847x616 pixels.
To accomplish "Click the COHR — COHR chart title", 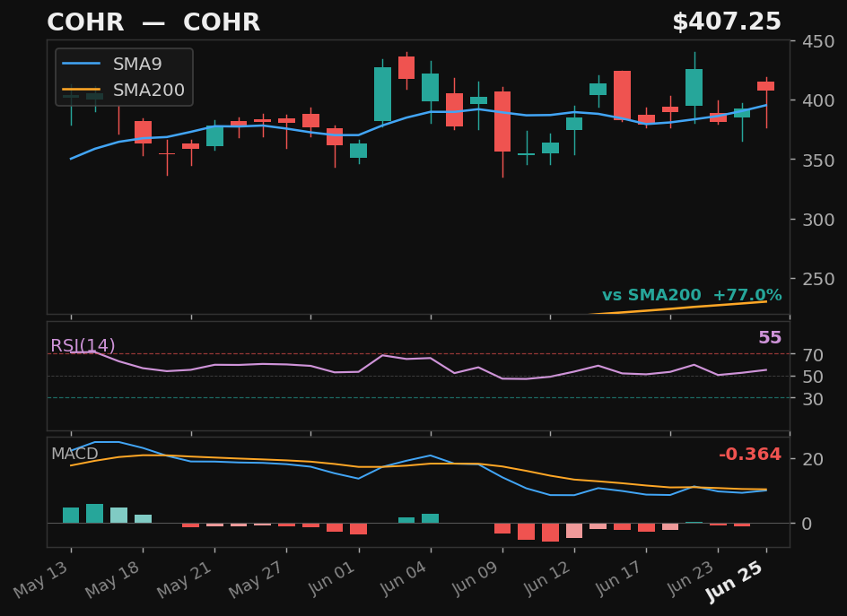I will click(153, 22).
